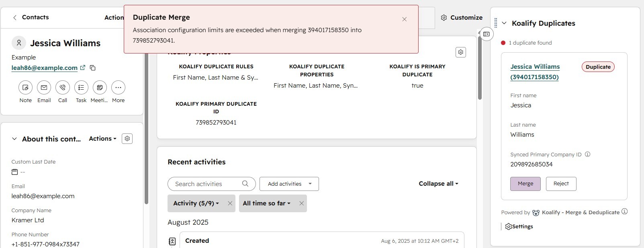The width and height of the screenshot is (644, 248).
Task: Merge the duplicate contact
Action: (525, 184)
